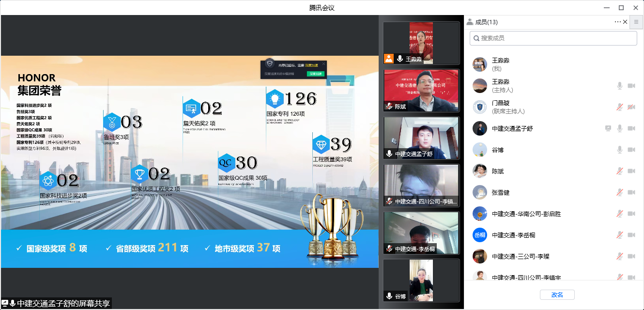This screenshot has height=310, width=644.
Task: Open the three-dot more options in members panel
Action: (x=617, y=22)
